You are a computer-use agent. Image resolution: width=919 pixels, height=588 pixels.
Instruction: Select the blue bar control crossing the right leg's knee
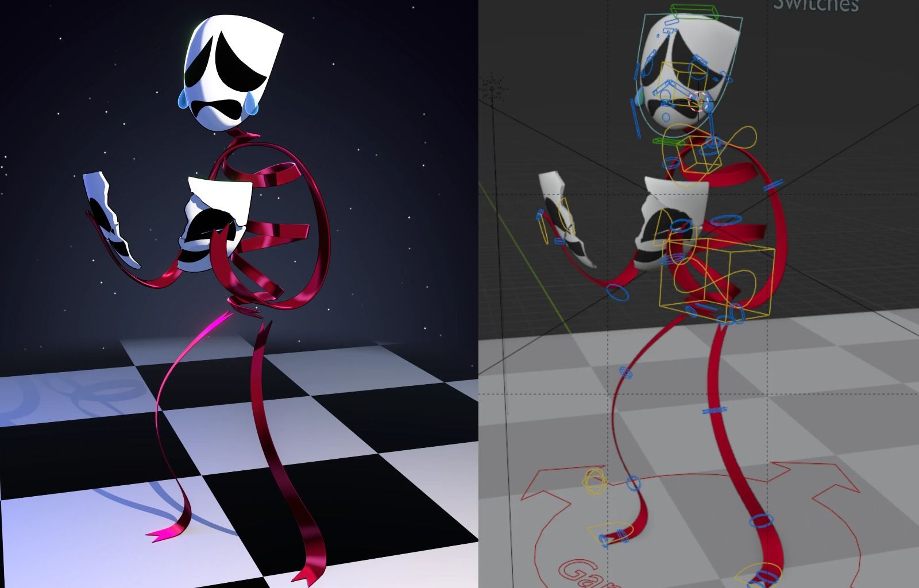715,411
